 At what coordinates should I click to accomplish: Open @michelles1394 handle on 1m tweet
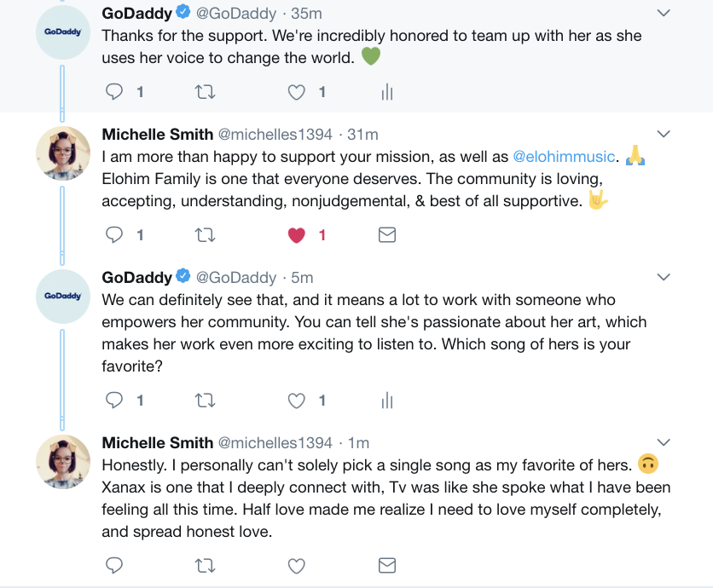275,442
